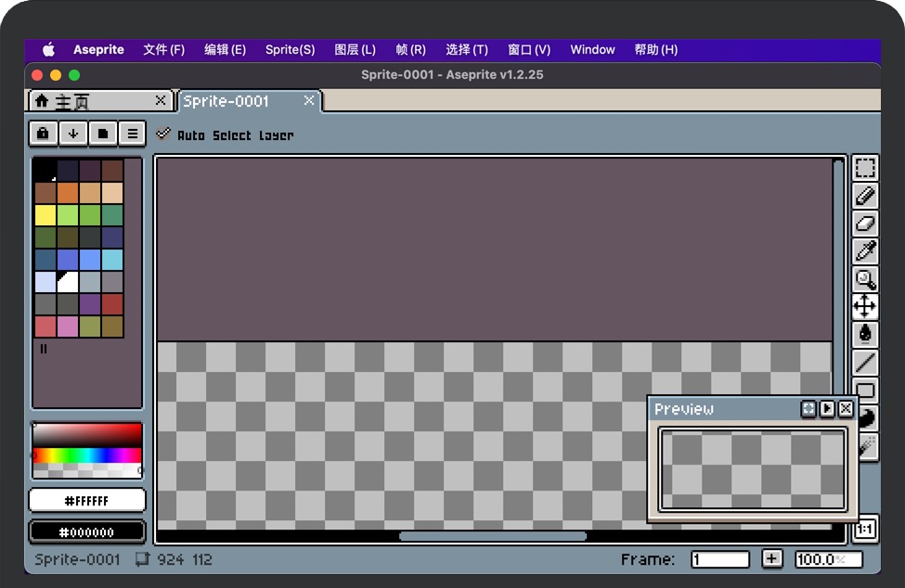Pick orange swatch in palette

click(x=68, y=193)
